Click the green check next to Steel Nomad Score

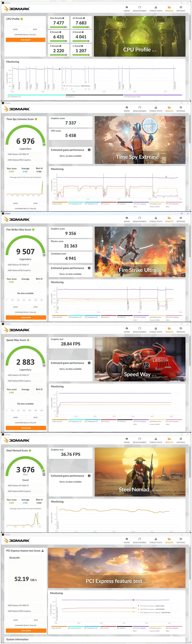coord(30,450)
